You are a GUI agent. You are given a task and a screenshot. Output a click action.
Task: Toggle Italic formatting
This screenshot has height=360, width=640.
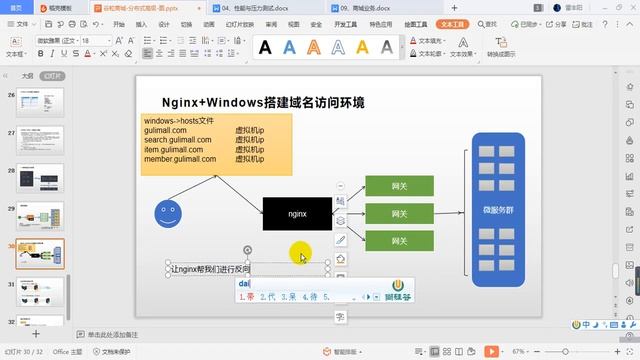[x=52, y=53]
